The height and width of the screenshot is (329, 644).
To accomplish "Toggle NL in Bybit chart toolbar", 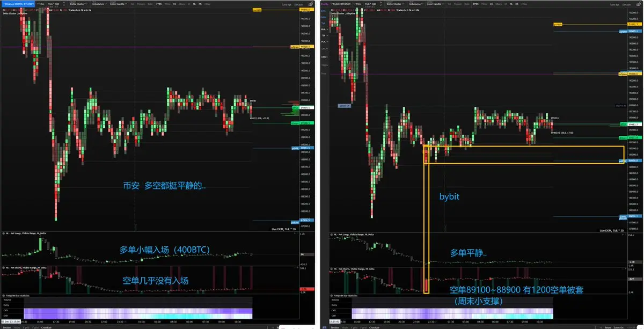I will click(x=511, y=4).
